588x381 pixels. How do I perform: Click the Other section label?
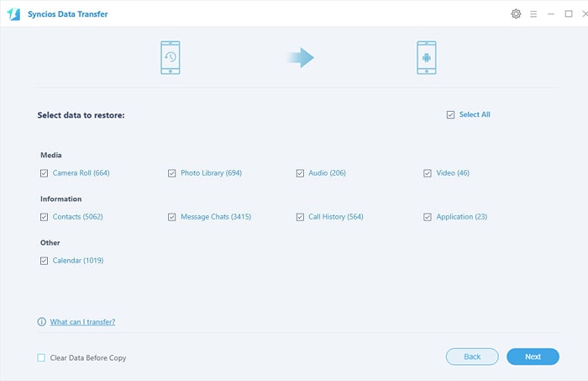pos(50,242)
